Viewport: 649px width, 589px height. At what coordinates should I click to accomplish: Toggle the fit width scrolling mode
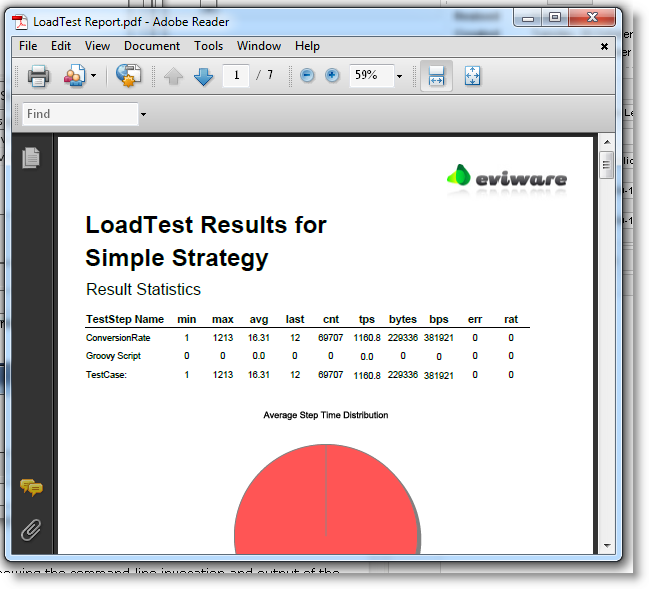pos(436,76)
